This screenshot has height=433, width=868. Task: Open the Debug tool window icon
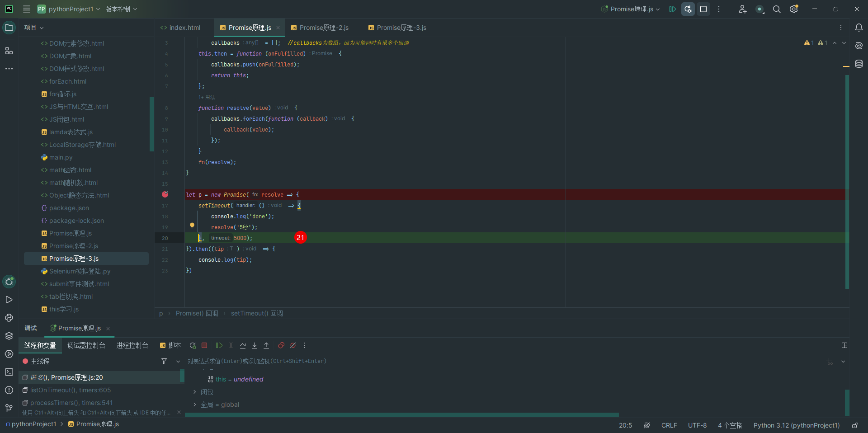(9, 282)
